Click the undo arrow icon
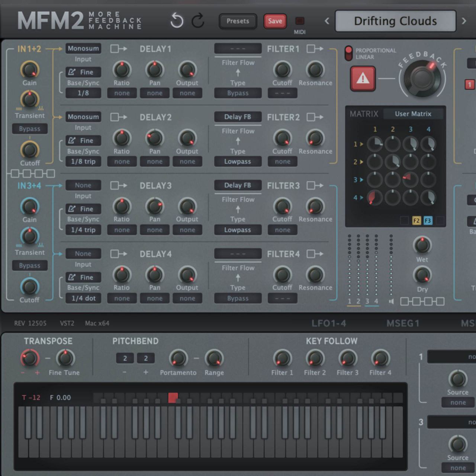 pos(177,21)
